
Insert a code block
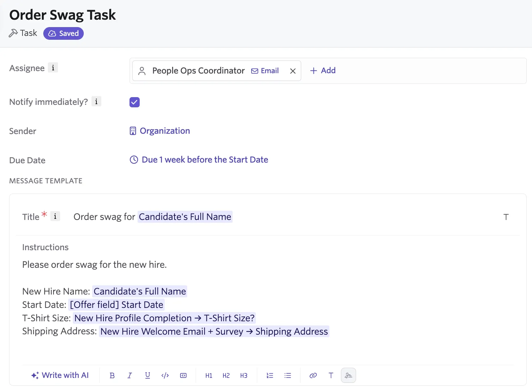(183, 375)
